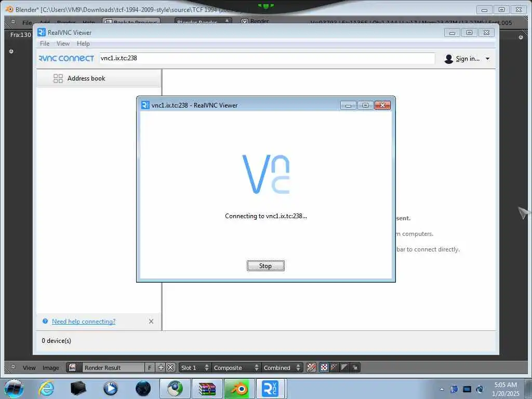Switch to Blender in taskbar

(240, 389)
